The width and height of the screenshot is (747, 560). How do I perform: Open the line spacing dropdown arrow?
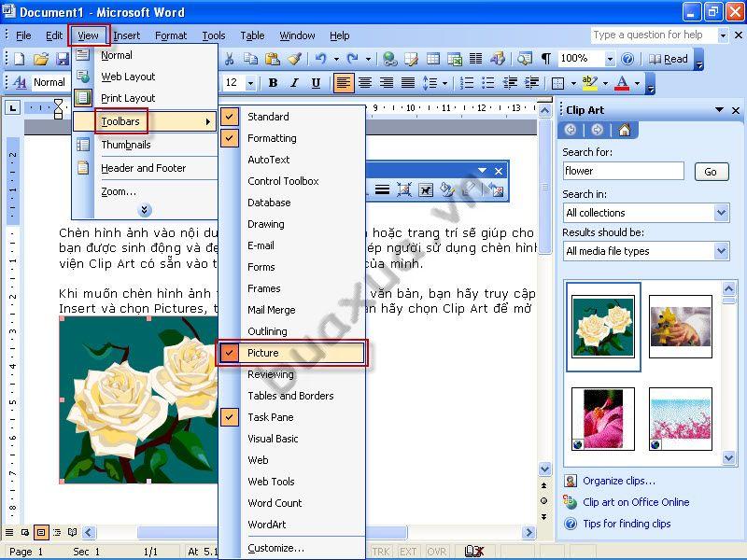(x=444, y=83)
